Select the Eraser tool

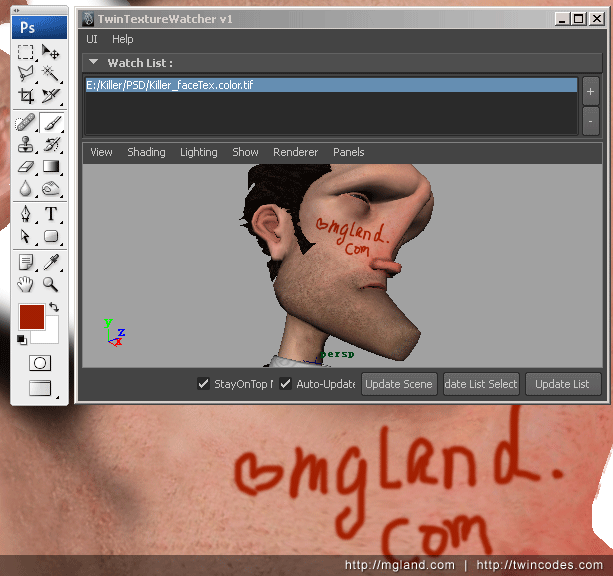coord(26,166)
